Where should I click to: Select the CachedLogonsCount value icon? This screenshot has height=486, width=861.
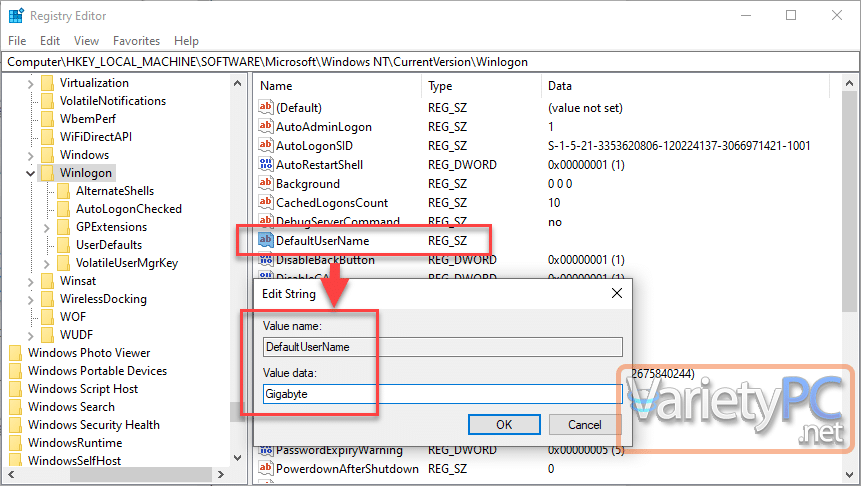[266, 202]
